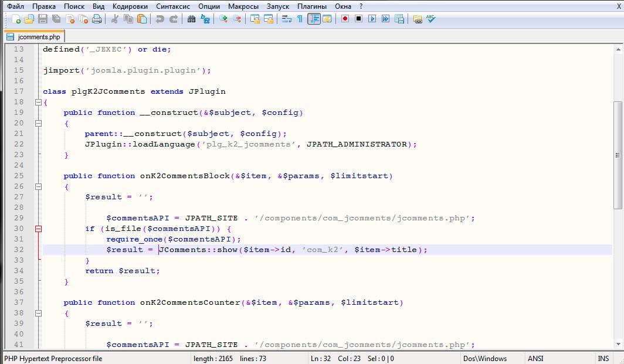
Task: Toggle synchronized vertical scrolling
Action: point(255,19)
